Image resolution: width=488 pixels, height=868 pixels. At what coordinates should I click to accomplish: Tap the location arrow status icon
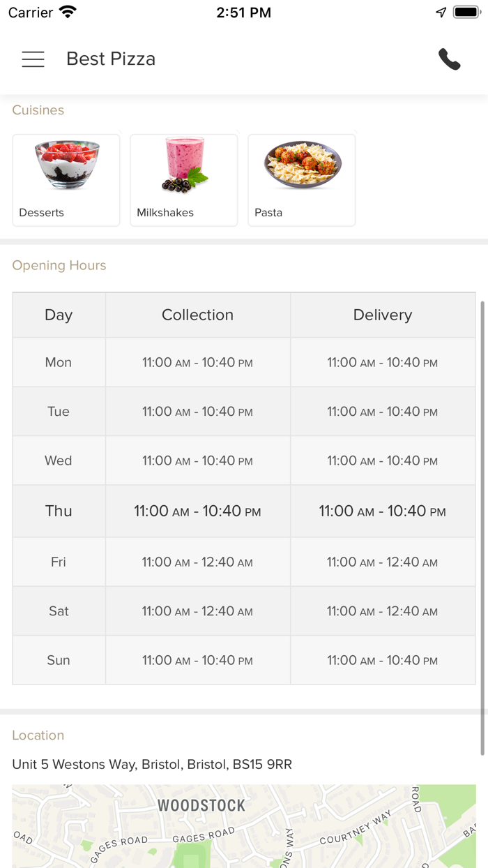tap(441, 12)
